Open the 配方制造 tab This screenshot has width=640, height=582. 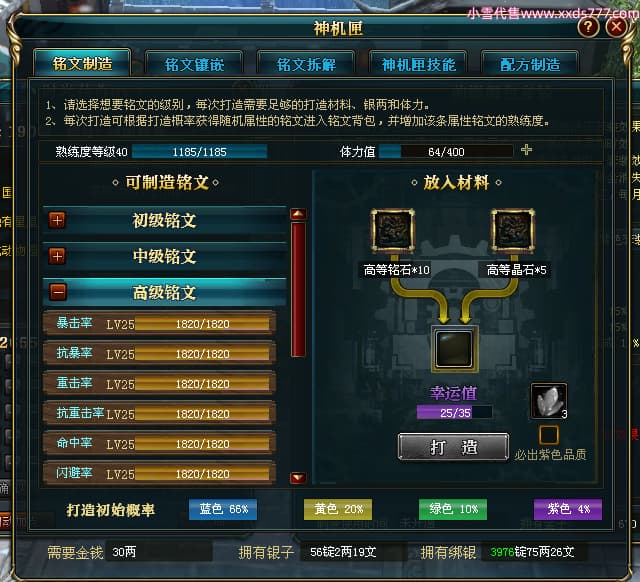530,64
